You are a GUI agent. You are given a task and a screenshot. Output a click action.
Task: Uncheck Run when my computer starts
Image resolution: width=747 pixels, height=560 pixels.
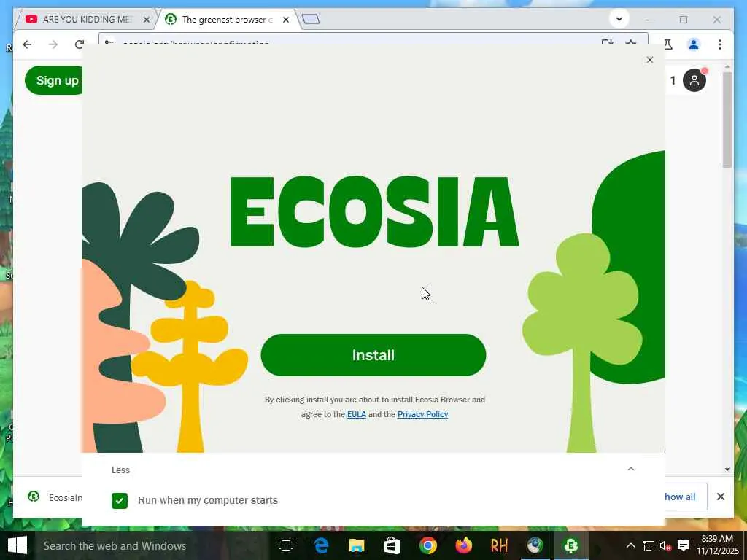120,500
